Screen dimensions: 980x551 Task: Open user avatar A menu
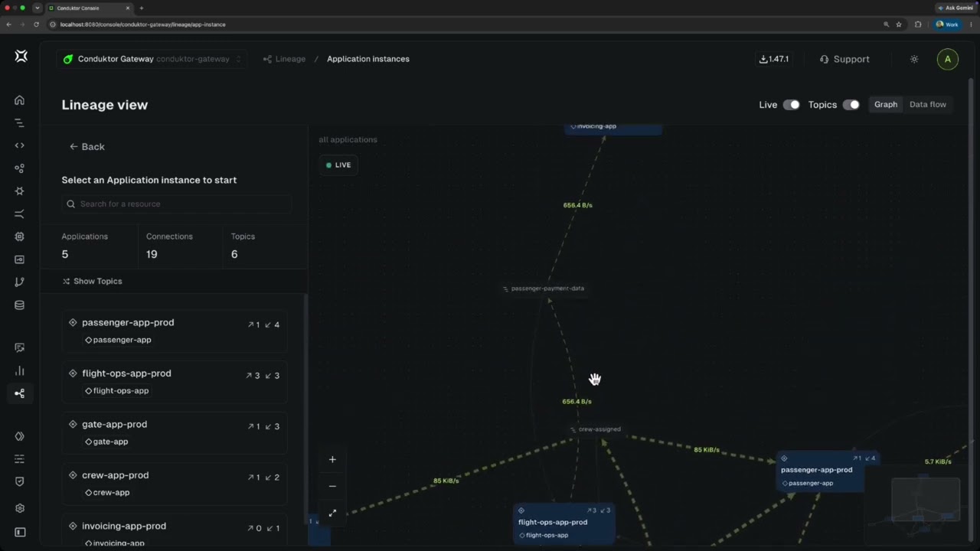[x=947, y=59]
